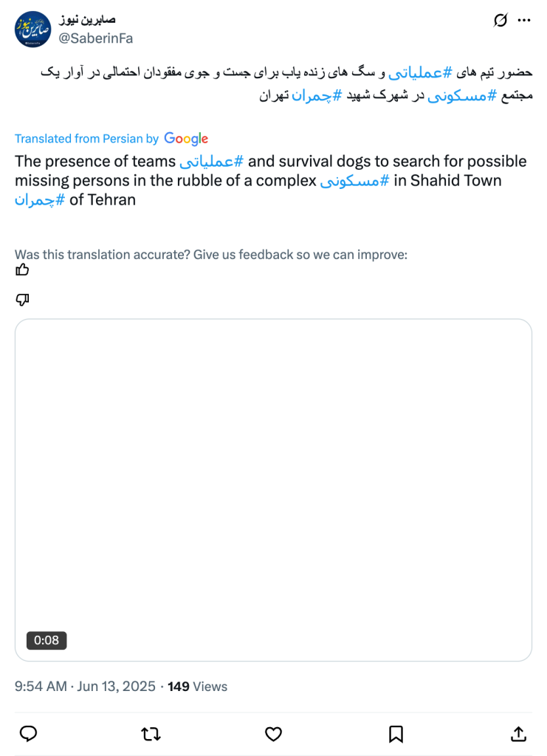Image resolution: width=547 pixels, height=756 pixels.
Task: Click the #چمران hashtag before "of Tehran"
Action: pyautogui.click(x=40, y=200)
